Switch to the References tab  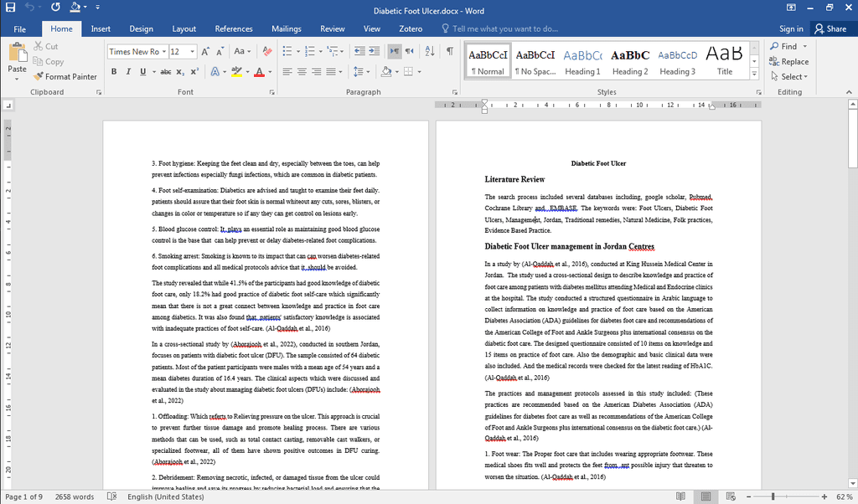tap(234, 29)
